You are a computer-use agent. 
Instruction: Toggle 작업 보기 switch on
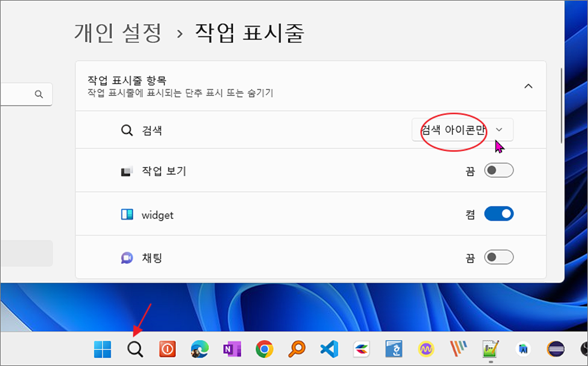[x=499, y=171]
